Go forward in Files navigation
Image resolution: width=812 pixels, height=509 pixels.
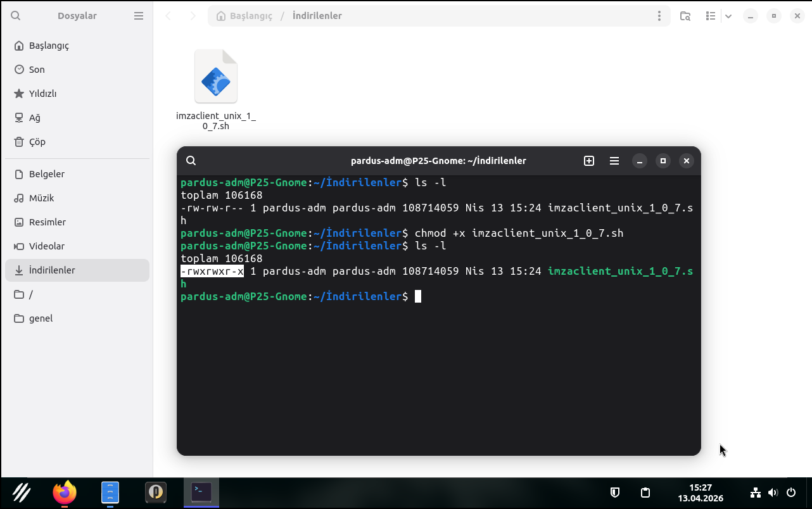click(193, 16)
